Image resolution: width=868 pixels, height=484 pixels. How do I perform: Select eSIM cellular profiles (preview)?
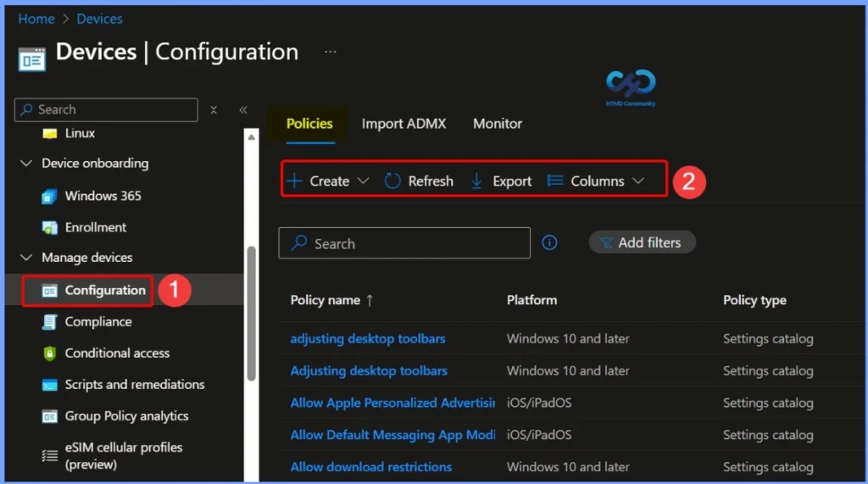(124, 456)
